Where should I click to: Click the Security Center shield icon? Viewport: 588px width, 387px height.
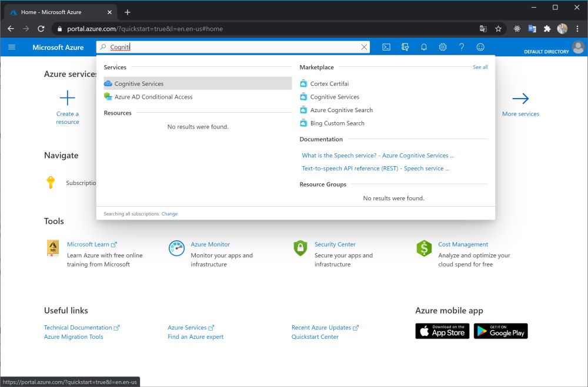point(300,248)
